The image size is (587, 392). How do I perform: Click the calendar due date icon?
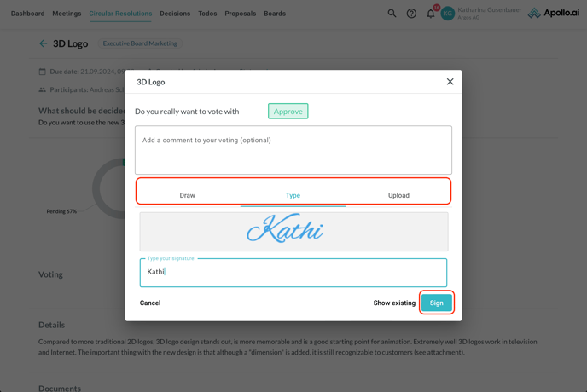pyautogui.click(x=42, y=72)
